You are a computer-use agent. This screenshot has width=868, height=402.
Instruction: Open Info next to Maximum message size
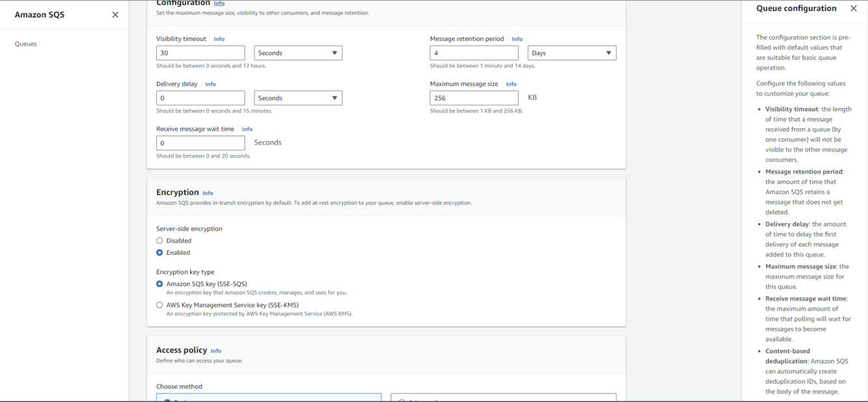point(511,84)
